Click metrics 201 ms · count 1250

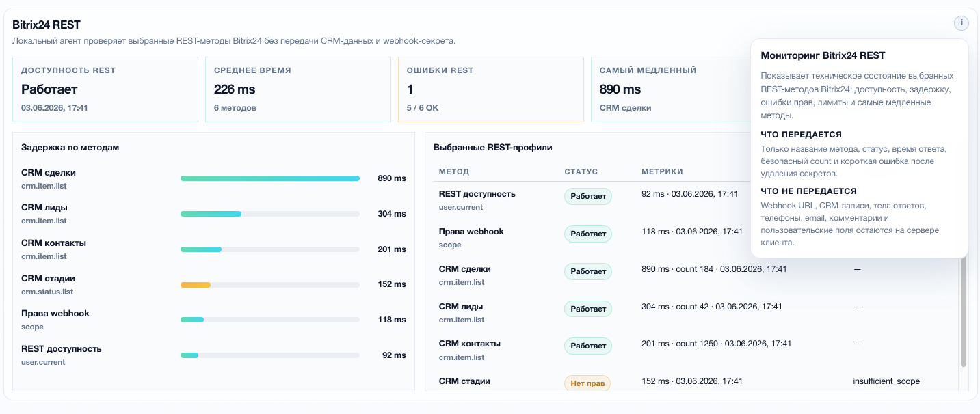717,344
